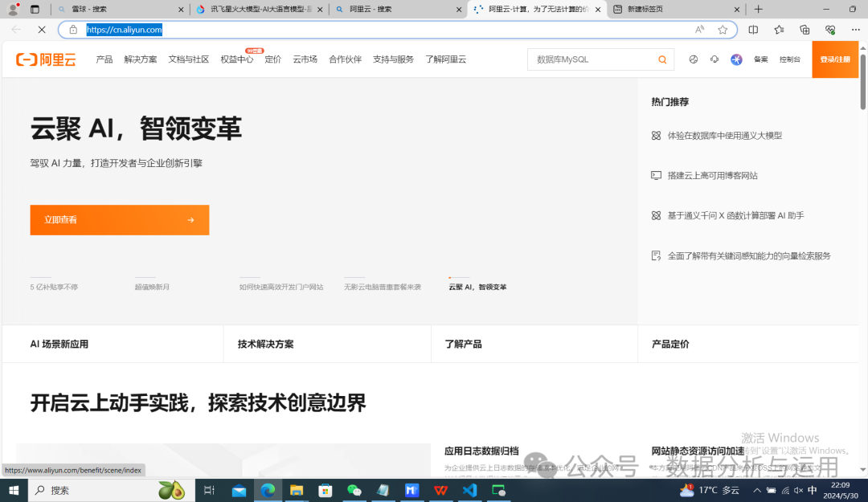This screenshot has height=502, width=868.
Task: Open Edge settings and more menu
Action: [855, 30]
